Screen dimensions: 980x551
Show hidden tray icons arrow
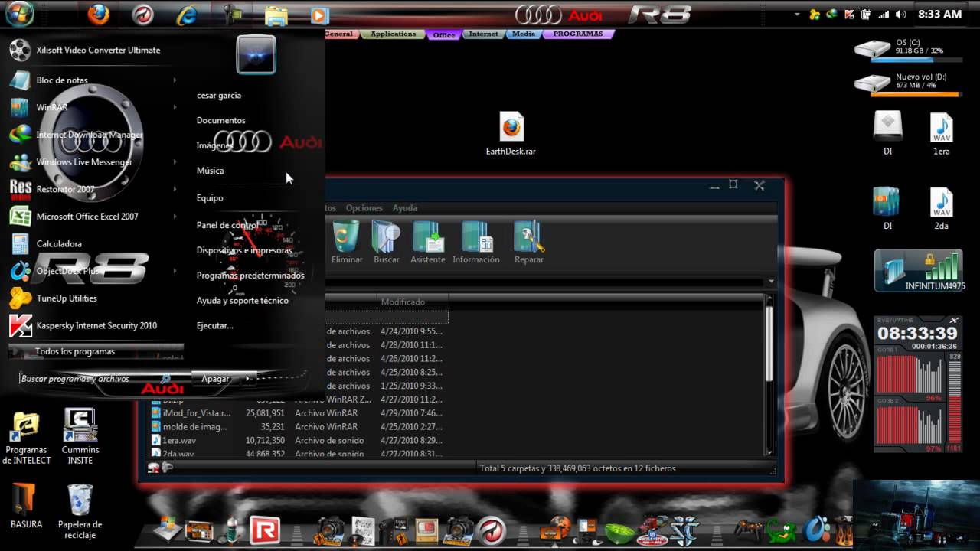tap(797, 14)
